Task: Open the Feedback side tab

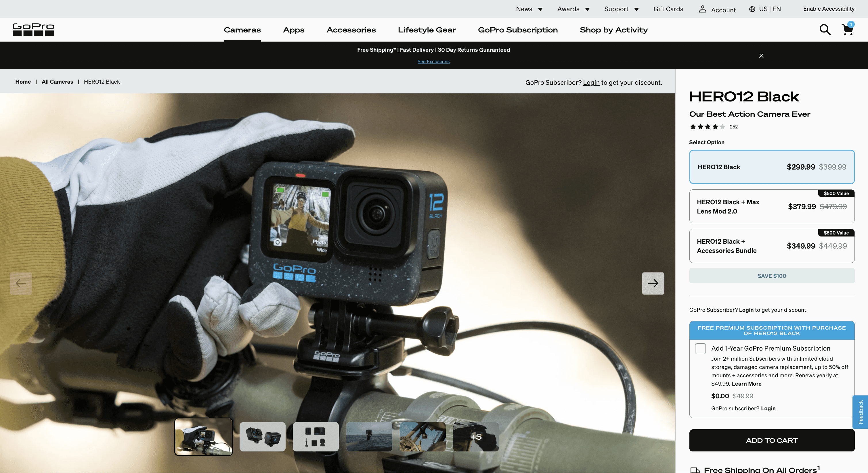Action: (860, 412)
